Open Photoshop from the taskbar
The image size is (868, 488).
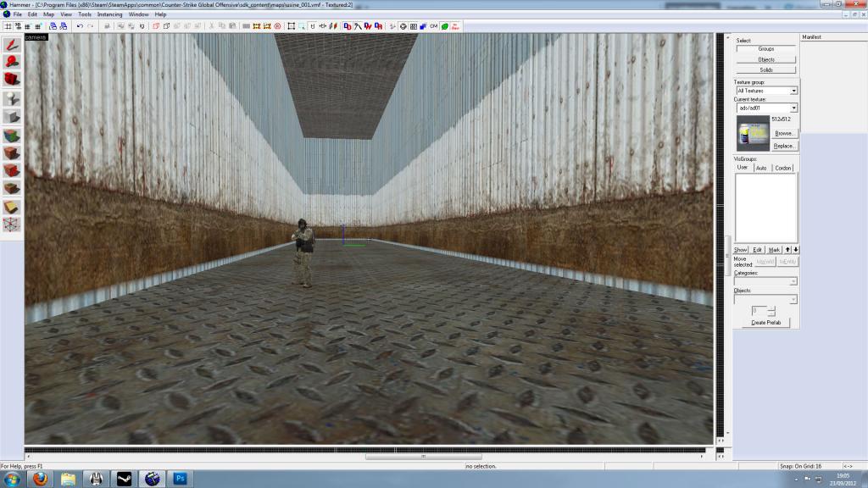(x=180, y=479)
